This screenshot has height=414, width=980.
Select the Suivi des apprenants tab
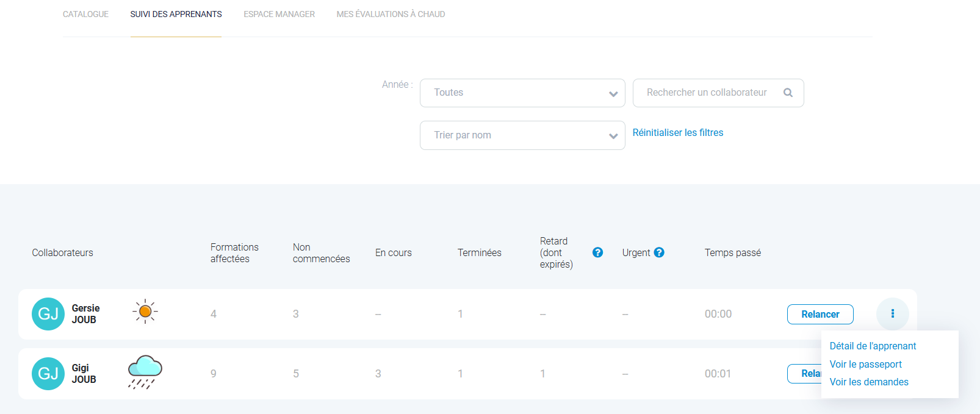(176, 14)
